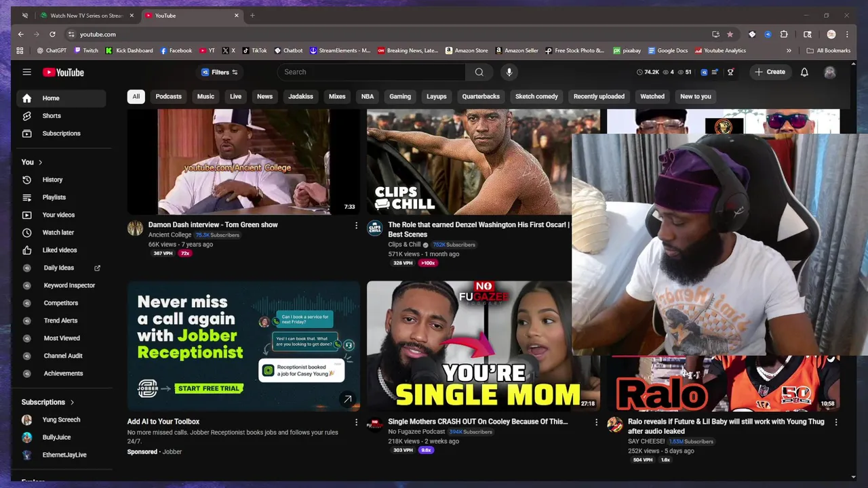Click the search magnifier button

click(x=479, y=72)
